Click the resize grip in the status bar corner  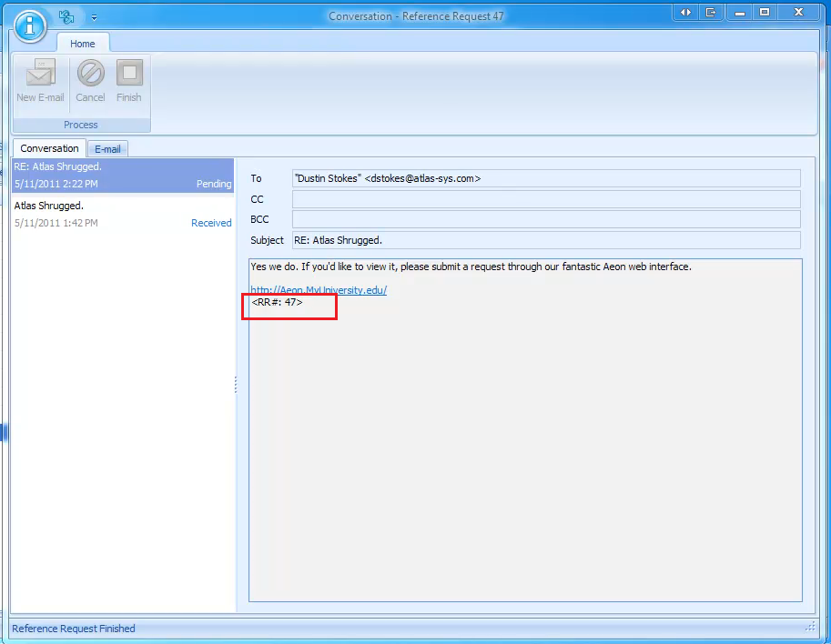click(x=810, y=627)
